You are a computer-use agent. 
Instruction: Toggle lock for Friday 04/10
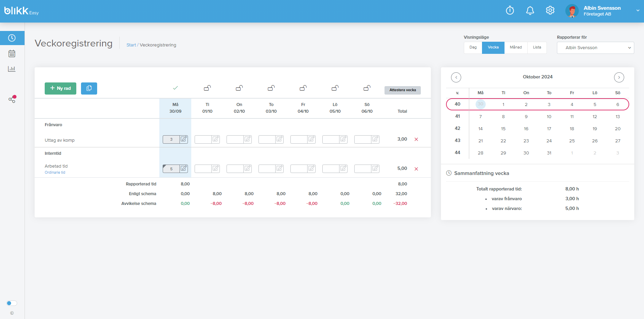[303, 88]
